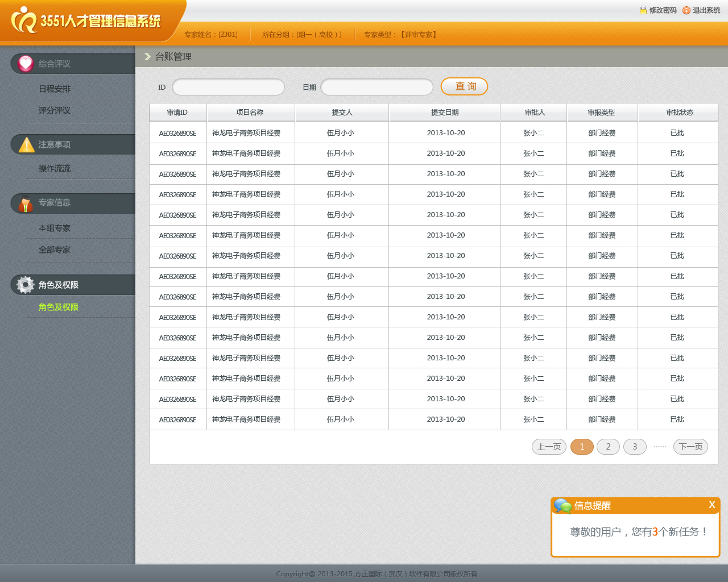Go to page 2

tap(608, 447)
